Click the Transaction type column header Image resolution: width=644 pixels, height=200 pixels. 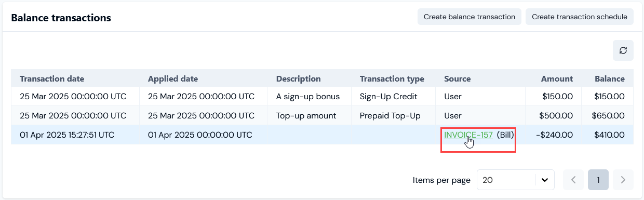[392, 79]
